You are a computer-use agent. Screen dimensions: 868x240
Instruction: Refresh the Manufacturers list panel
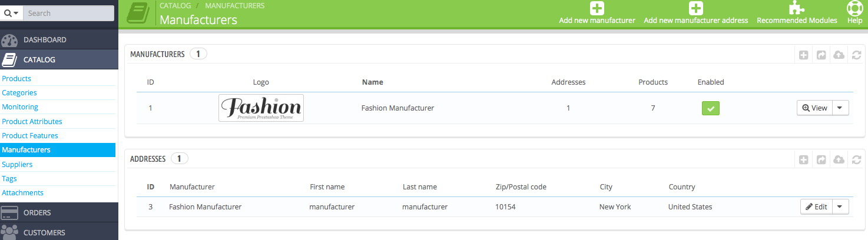tap(856, 55)
